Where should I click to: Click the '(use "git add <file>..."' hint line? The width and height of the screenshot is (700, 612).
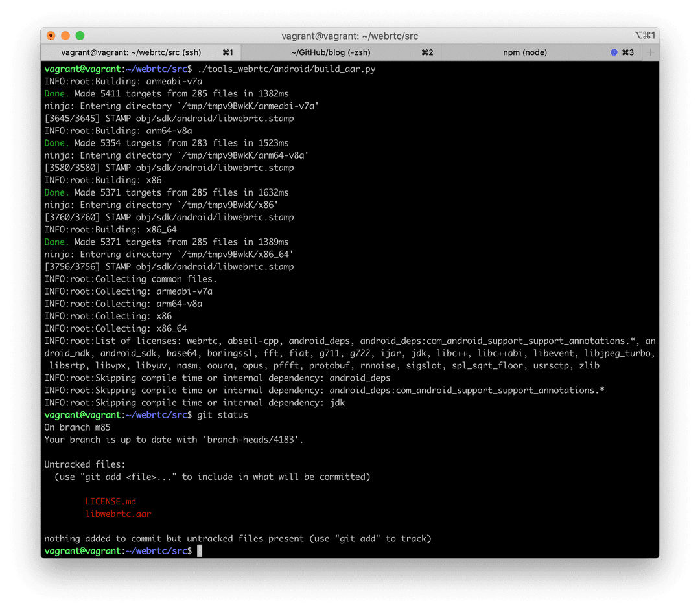coord(213,477)
